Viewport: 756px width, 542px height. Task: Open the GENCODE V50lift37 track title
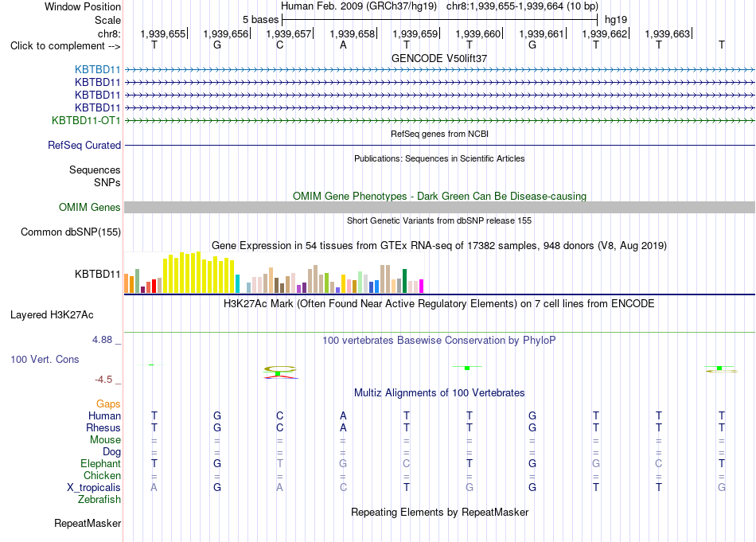pyautogui.click(x=439, y=58)
